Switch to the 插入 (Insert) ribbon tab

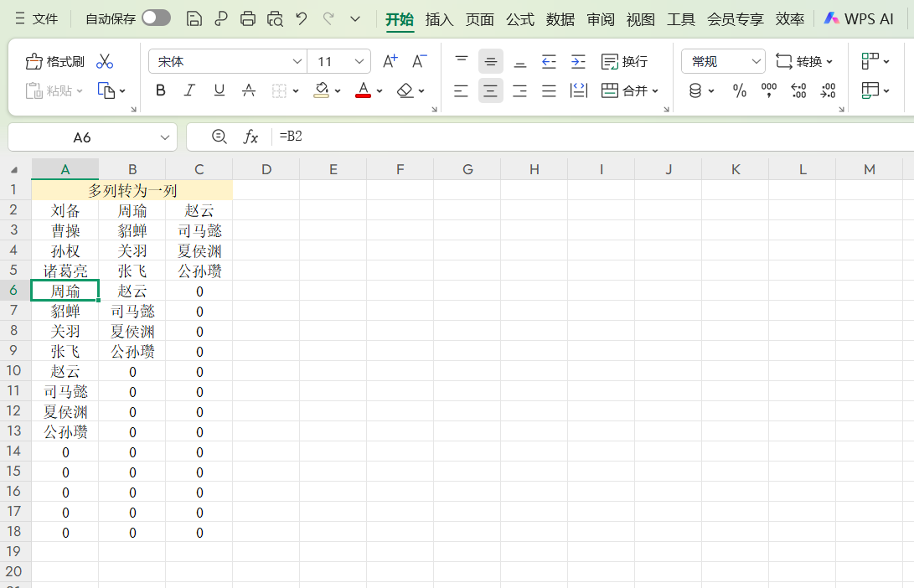[439, 19]
